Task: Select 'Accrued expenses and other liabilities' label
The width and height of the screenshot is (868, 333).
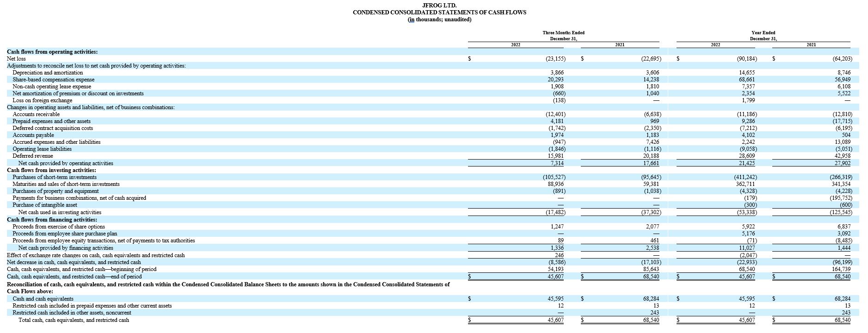Action: 56,142
